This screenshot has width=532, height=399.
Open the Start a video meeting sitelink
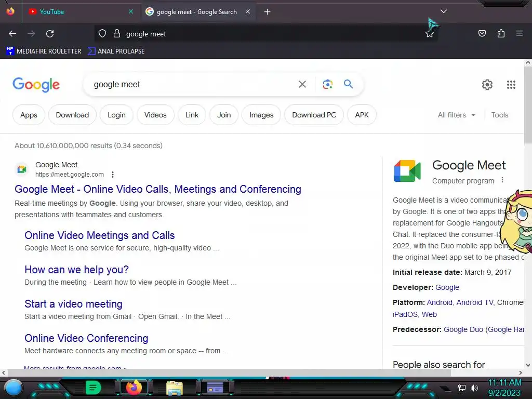[x=73, y=303]
